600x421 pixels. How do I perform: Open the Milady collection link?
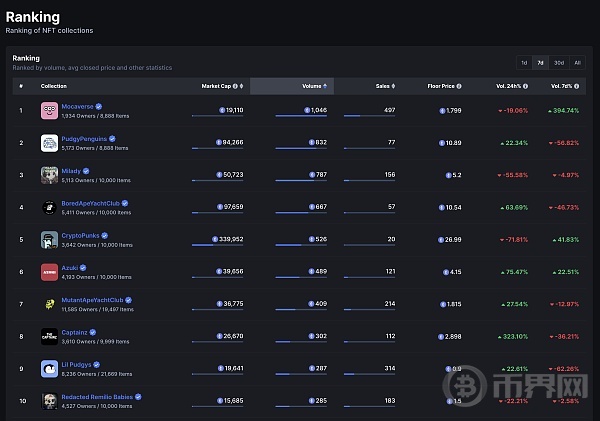pos(71,171)
